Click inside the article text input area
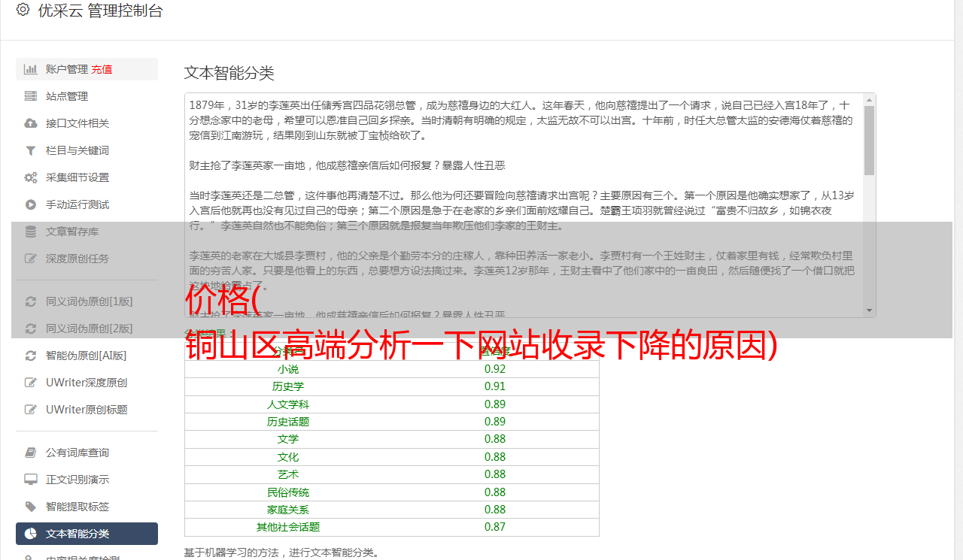 click(x=519, y=180)
